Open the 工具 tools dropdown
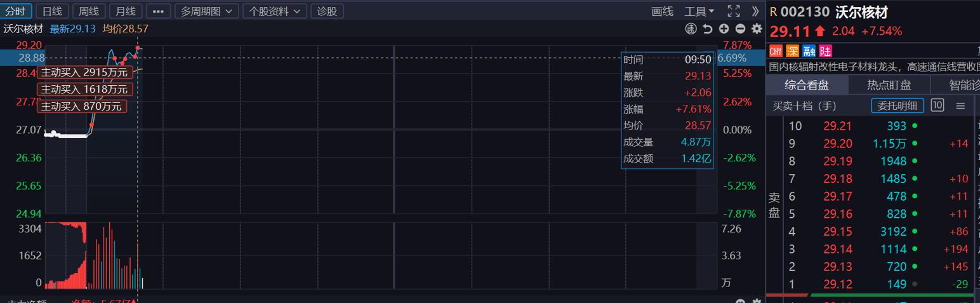Viewport: 980px width, 303px height. [699, 11]
